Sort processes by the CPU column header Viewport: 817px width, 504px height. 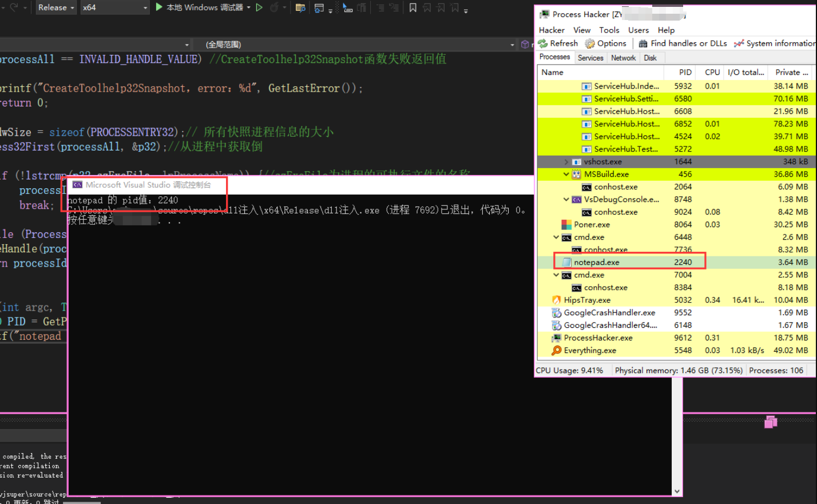tap(710, 72)
